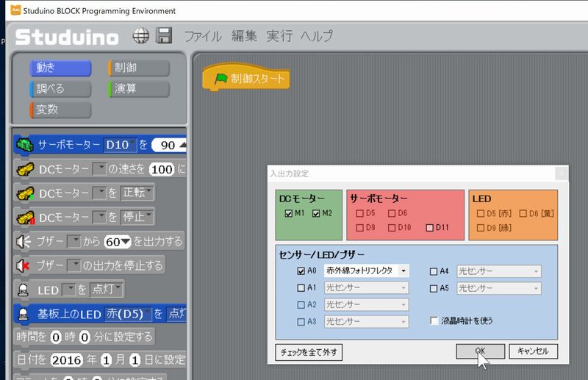Check the 液晶時計を使う checkbox
588x380 pixels.
pos(434,320)
